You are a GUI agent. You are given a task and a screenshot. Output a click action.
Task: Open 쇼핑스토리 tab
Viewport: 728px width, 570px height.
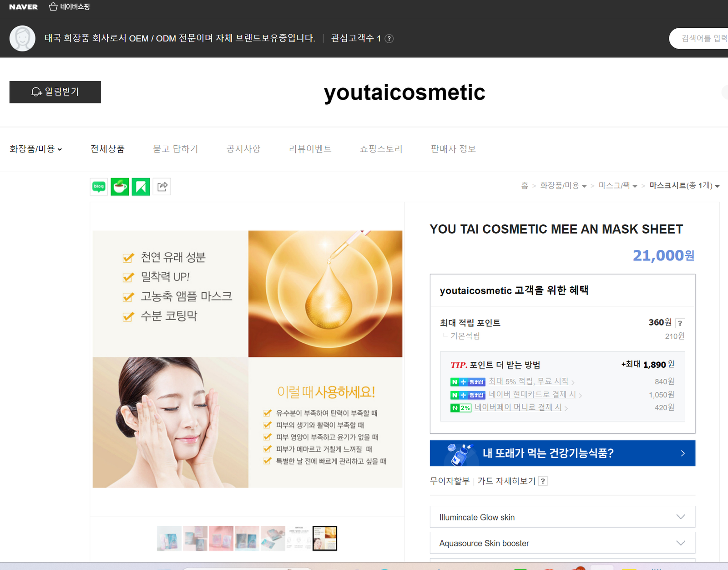click(381, 149)
